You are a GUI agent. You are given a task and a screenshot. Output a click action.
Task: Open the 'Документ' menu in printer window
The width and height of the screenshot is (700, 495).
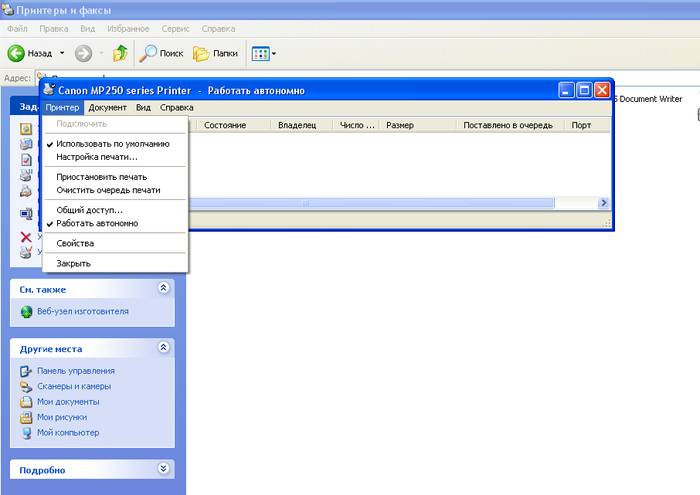click(x=107, y=107)
